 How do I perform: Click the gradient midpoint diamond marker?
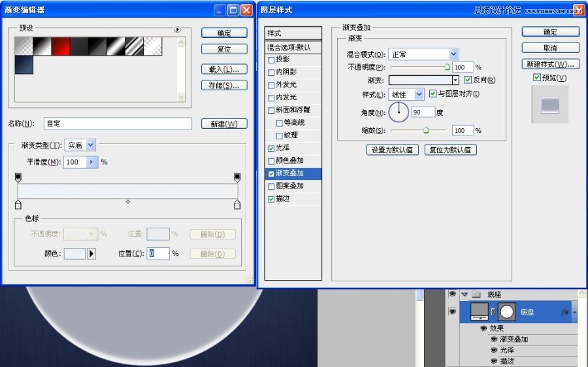point(128,201)
